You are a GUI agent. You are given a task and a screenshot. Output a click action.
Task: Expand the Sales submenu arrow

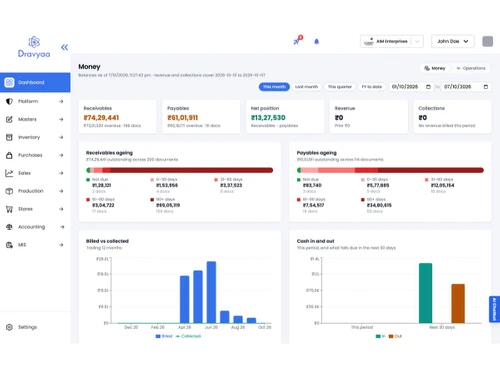(61, 173)
